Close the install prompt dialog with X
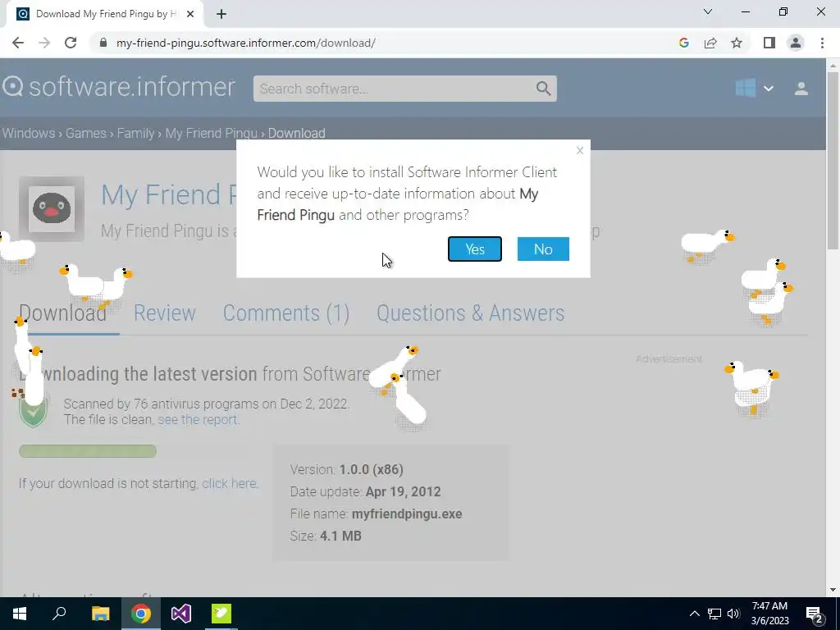 point(580,151)
